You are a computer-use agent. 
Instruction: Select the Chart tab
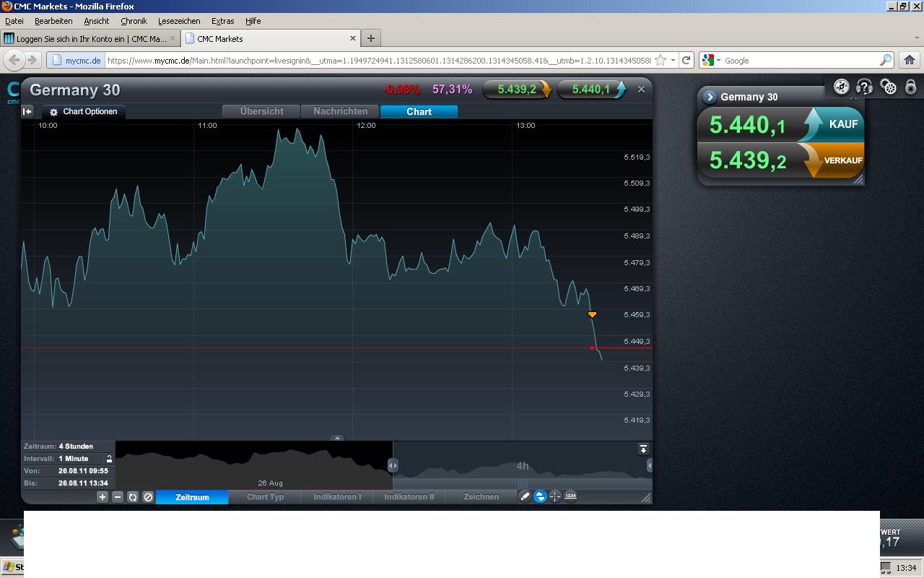(419, 111)
